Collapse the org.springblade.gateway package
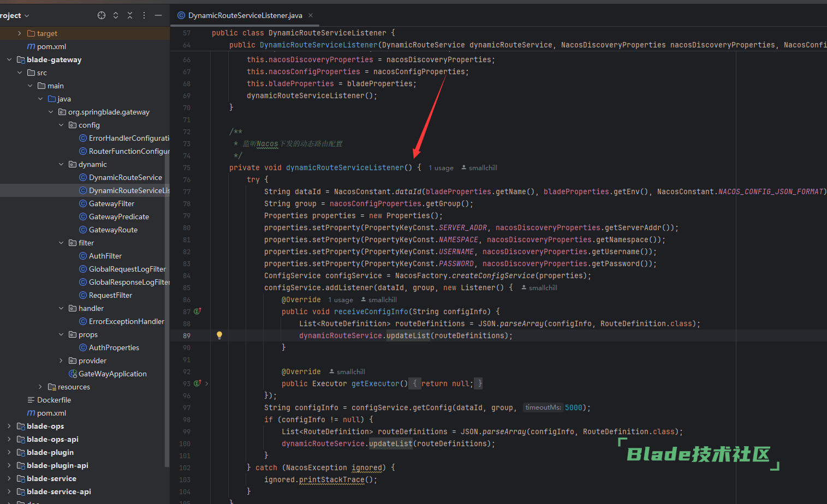Screen dimensions: 827x504 [51, 112]
